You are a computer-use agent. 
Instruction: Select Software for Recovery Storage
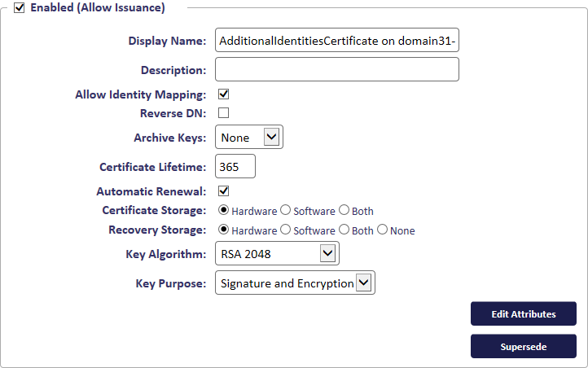(285, 230)
